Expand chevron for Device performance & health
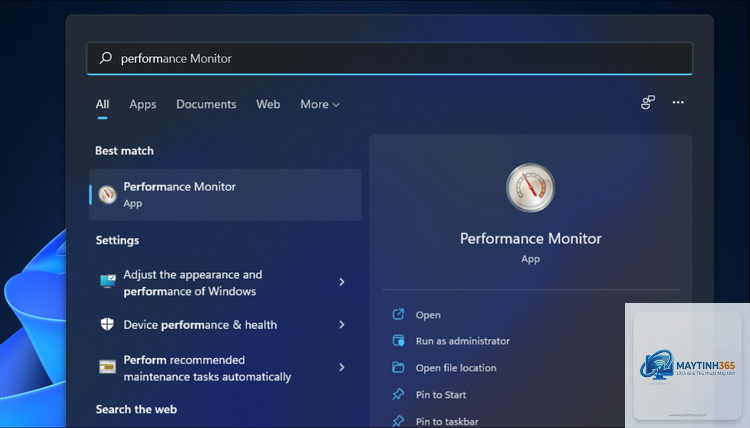The width and height of the screenshot is (750, 428). [x=342, y=325]
